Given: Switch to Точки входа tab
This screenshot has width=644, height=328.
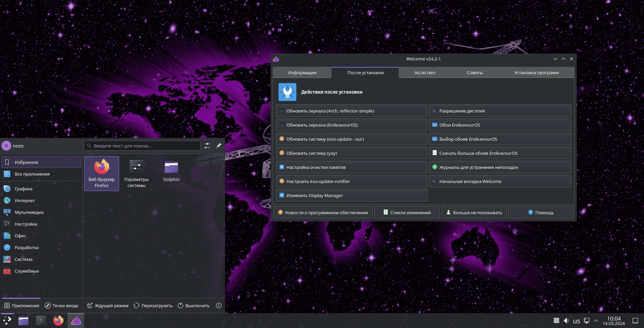Looking at the screenshot, I should (61, 306).
